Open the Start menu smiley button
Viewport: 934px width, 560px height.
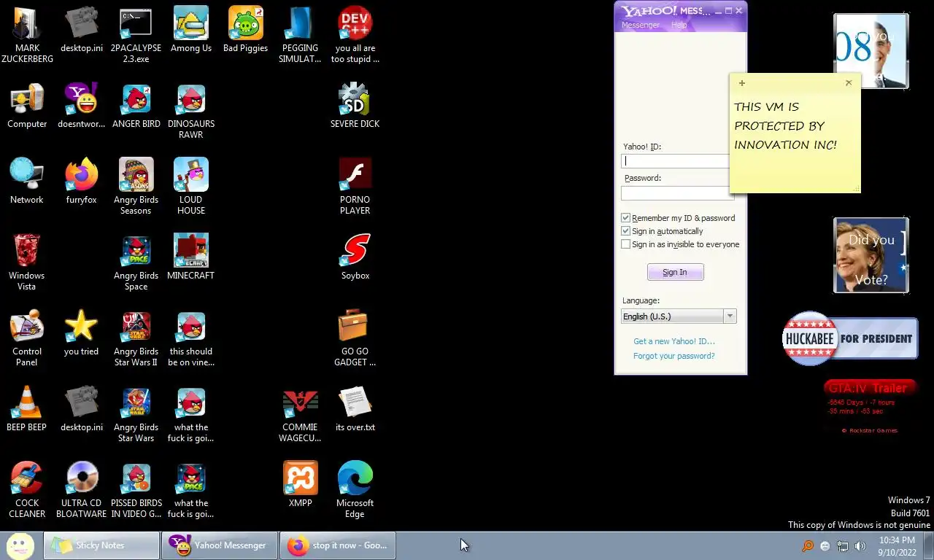tap(20, 545)
